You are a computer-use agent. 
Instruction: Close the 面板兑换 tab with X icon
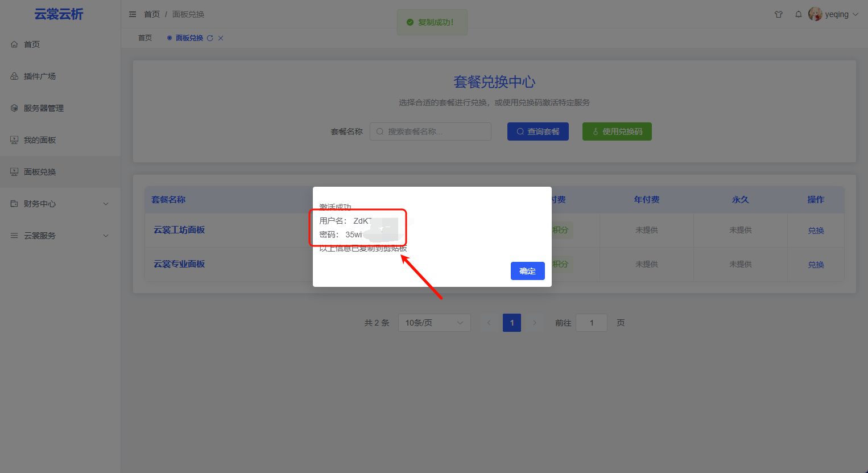pos(221,38)
